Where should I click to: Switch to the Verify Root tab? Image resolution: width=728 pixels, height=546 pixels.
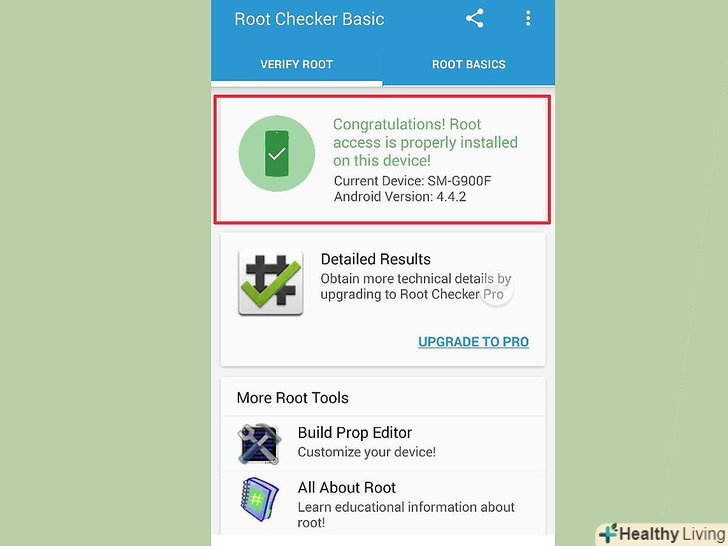[x=297, y=65]
